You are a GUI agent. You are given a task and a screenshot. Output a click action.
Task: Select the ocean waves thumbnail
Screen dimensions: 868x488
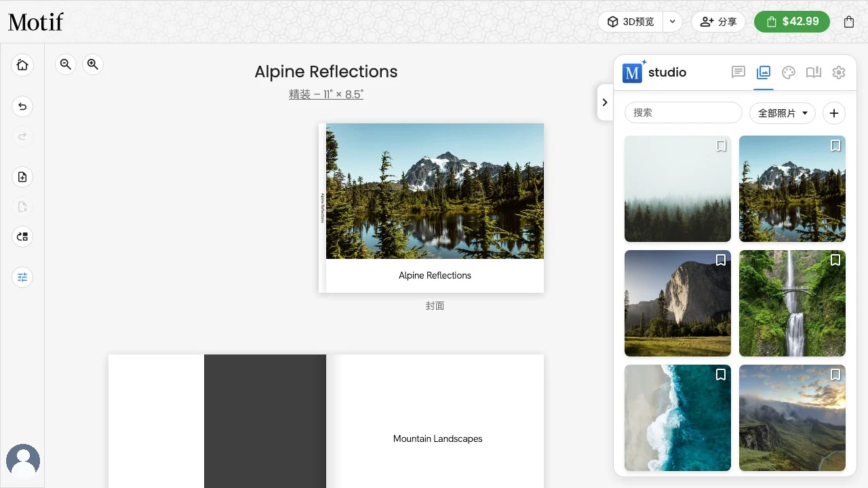click(677, 418)
